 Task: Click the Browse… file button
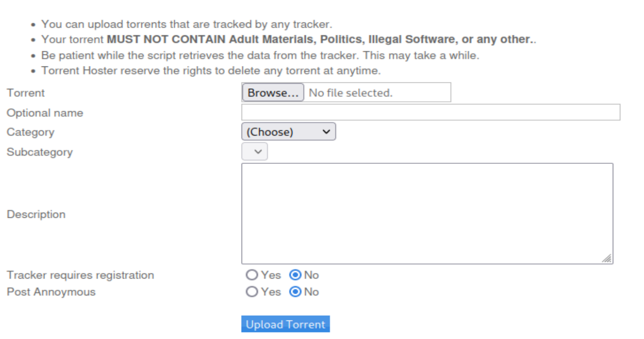(273, 93)
